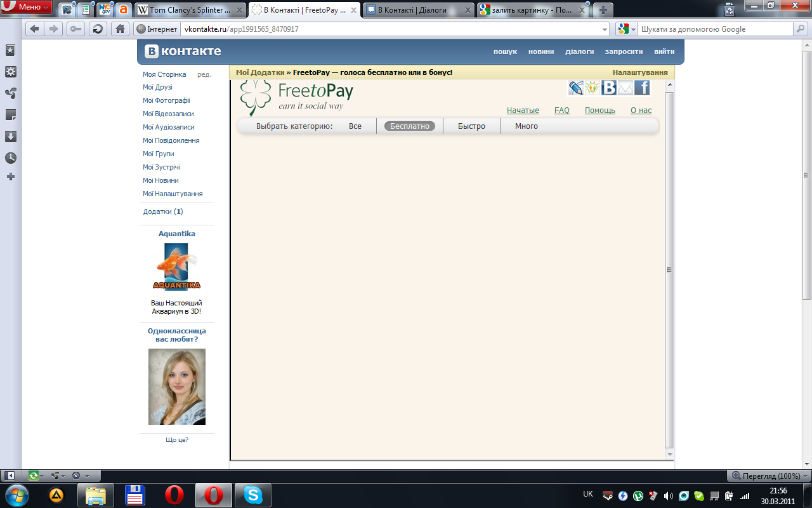Viewport: 812px width, 508px height.
Task: Open діалоги in the VK header
Action: [x=580, y=51]
